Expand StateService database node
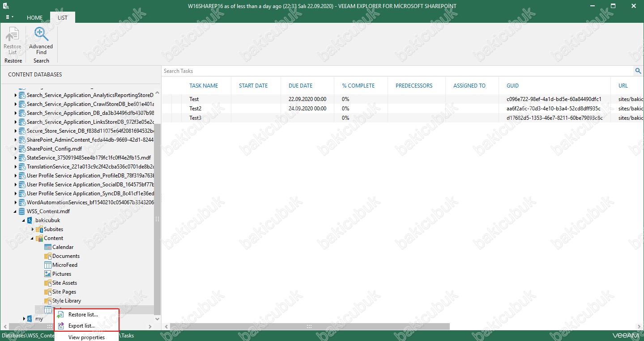 coord(16,158)
